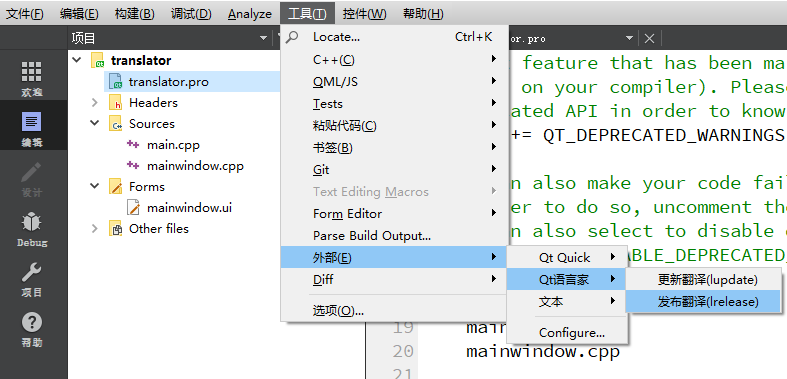
Task: Run 发布翻译(lrelease)
Action: [704, 301]
